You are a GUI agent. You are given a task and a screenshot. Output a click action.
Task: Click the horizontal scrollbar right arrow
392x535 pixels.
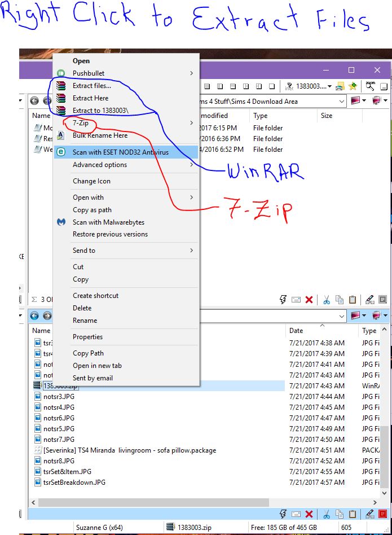pos(375,502)
